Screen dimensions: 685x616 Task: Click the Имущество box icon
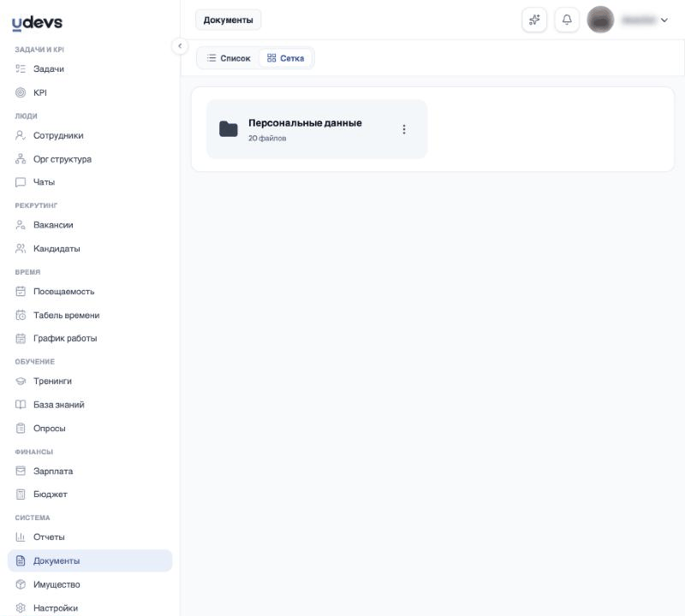point(21,584)
